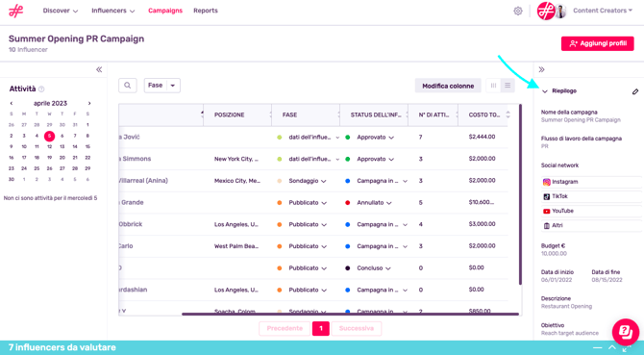
Task: Go to next month in calendar
Action: [89, 103]
